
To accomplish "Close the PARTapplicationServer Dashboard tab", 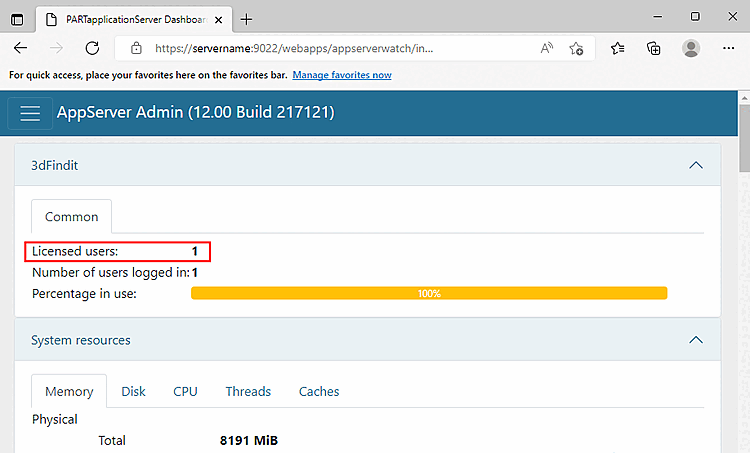I will click(x=218, y=20).
